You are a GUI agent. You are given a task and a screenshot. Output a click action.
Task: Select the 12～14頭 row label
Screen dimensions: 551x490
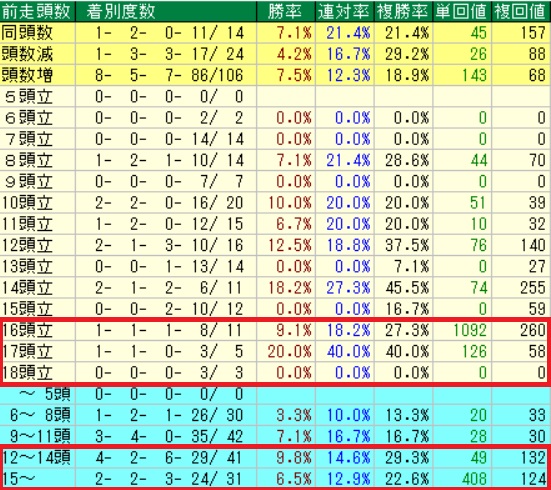(x=37, y=458)
